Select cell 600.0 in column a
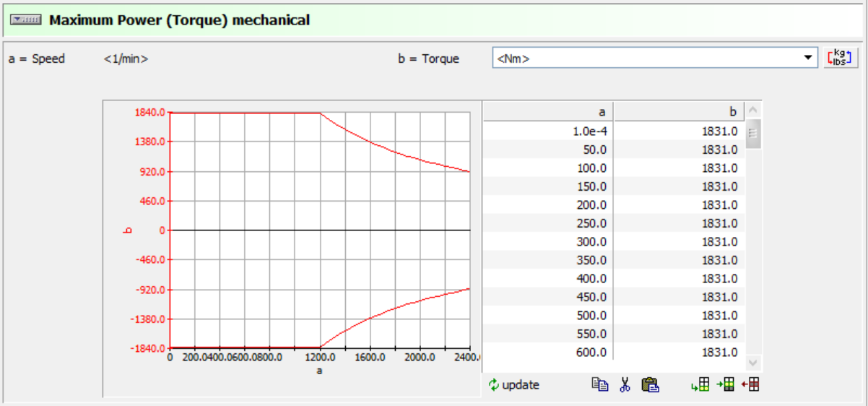Screen dimensions: 868x406 [x=548, y=352]
